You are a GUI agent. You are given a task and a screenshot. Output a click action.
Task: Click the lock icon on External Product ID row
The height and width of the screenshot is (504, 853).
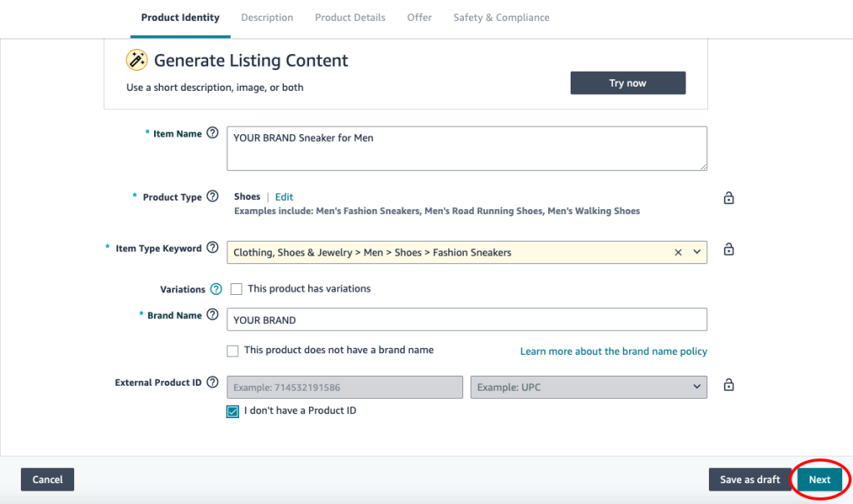[729, 385]
